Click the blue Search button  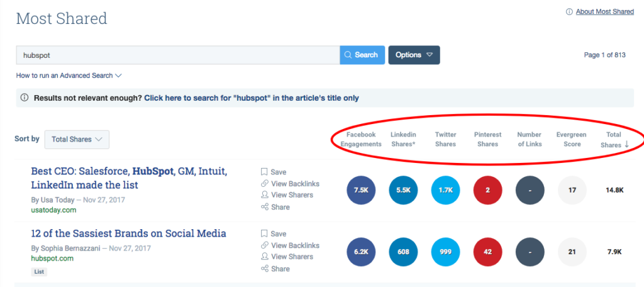[362, 55]
